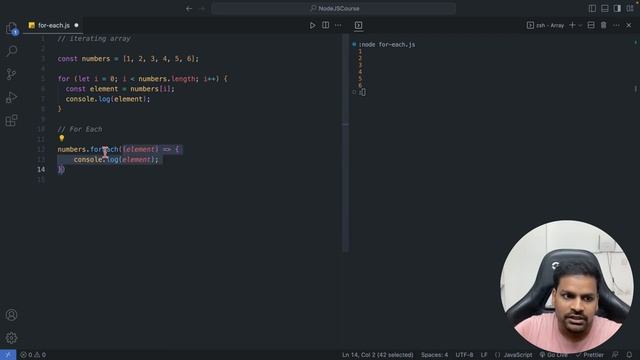Open the Run and Debug view
This screenshot has width=640, height=360.
[x=11, y=97]
